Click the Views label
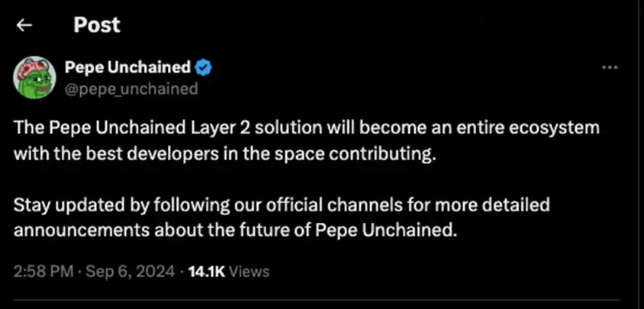 click(x=249, y=271)
